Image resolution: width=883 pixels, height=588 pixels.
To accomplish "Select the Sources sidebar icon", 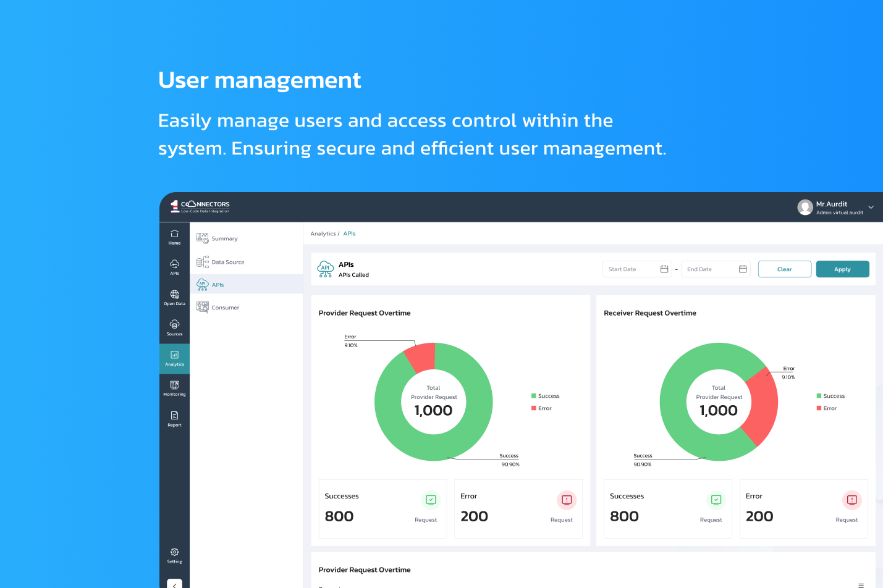I will 174,327.
